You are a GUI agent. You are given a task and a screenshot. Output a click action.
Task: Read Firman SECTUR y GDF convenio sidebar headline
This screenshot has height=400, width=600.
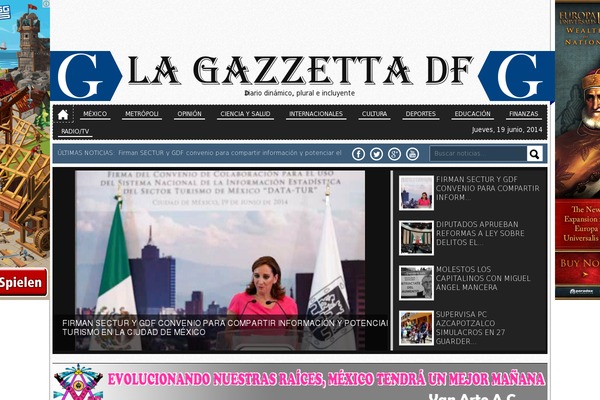pyautogui.click(x=488, y=188)
